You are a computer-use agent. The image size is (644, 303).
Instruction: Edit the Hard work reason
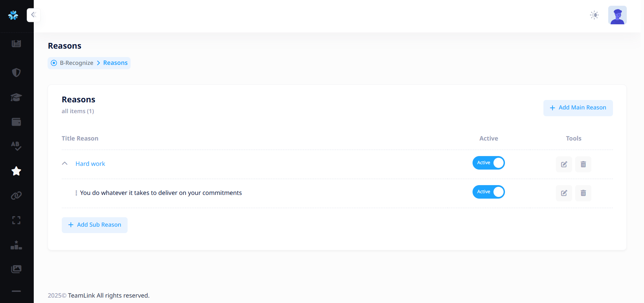point(564,164)
